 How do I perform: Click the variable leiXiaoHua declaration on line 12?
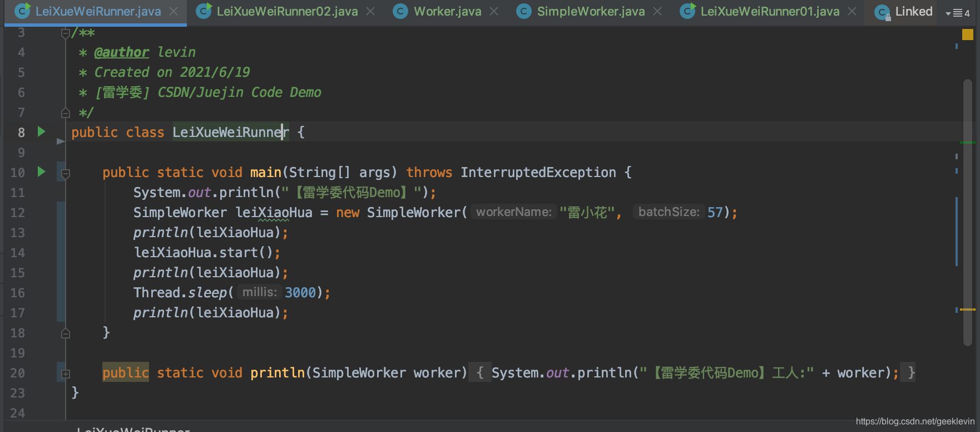pos(274,213)
